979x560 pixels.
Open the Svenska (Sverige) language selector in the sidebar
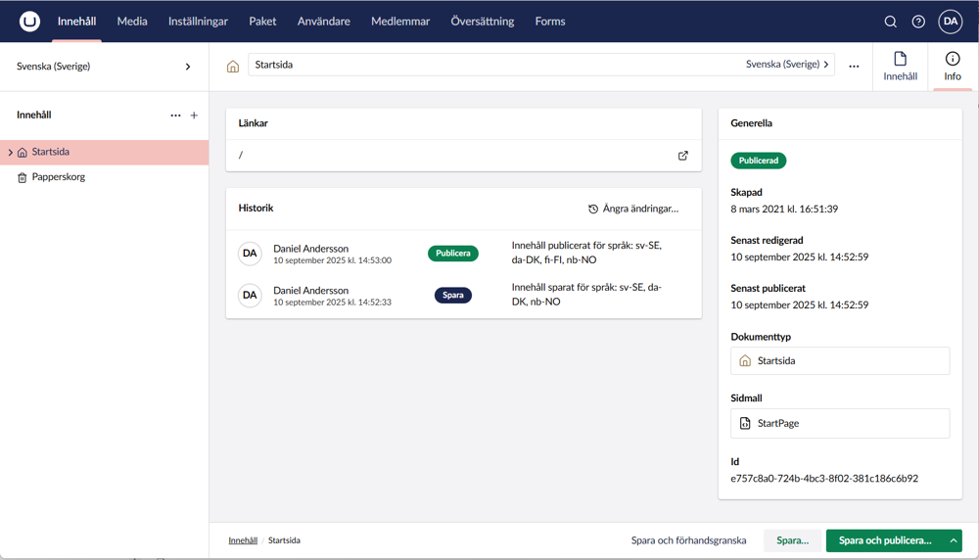(x=104, y=67)
